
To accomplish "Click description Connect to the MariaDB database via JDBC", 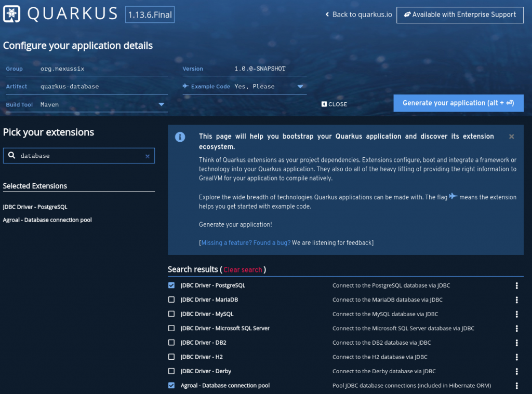I will pyautogui.click(x=387, y=300).
